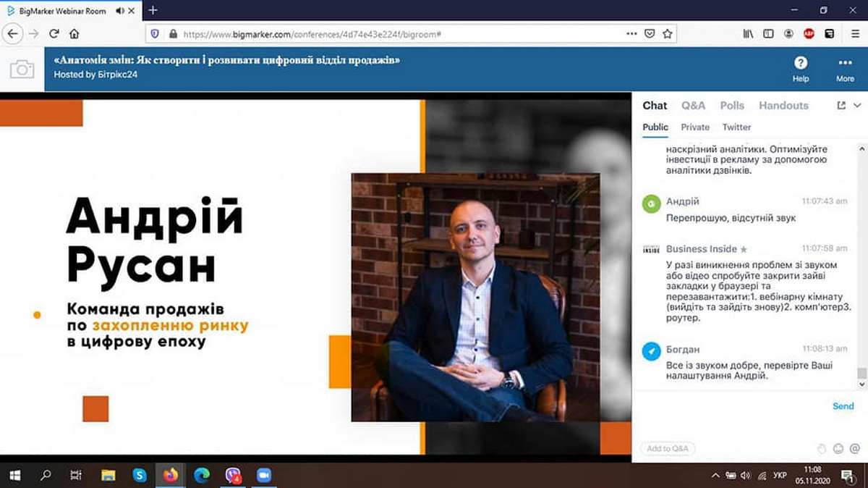Screen dimensions: 868x488
Task: Pop out the chat panel into a new window
Action: pos(841,106)
